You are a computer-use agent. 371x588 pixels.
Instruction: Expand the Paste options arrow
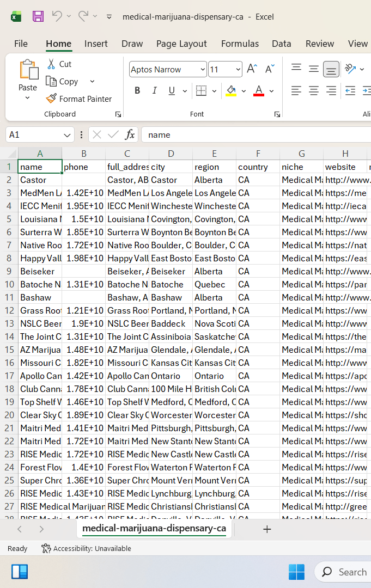[x=27, y=98]
